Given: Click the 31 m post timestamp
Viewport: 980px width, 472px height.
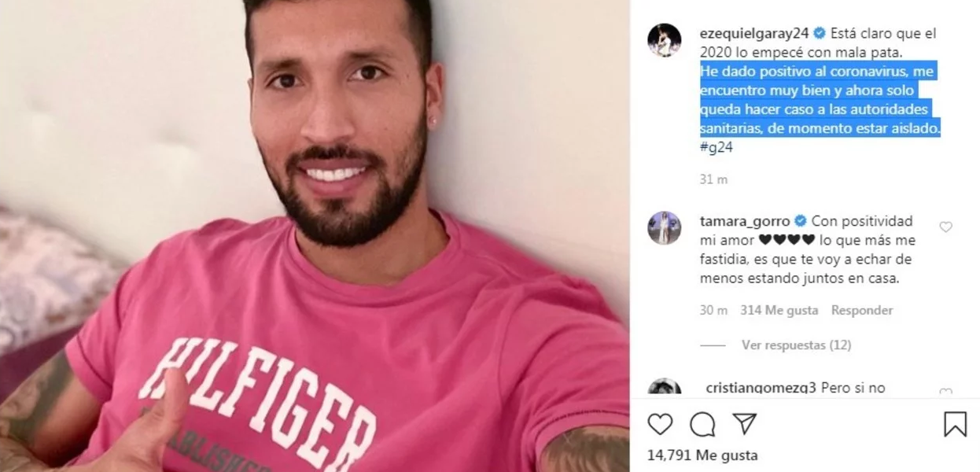Looking at the screenshot, I should coord(713,179).
